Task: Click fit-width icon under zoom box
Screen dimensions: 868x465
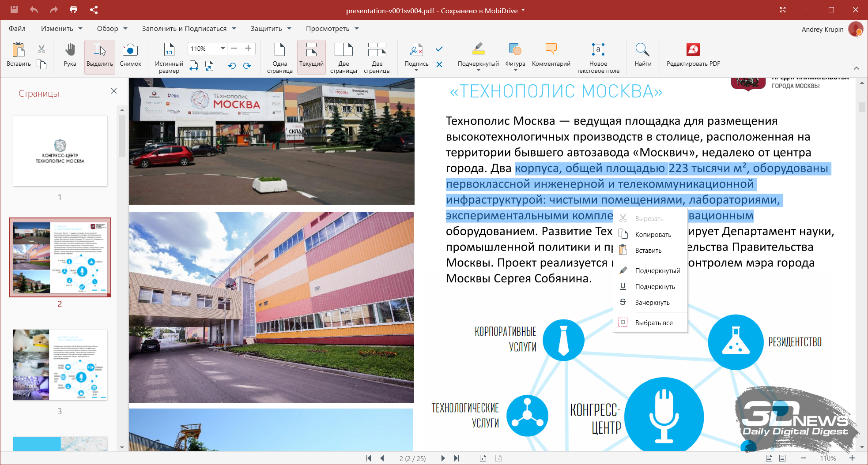Action: pyautogui.click(x=194, y=66)
